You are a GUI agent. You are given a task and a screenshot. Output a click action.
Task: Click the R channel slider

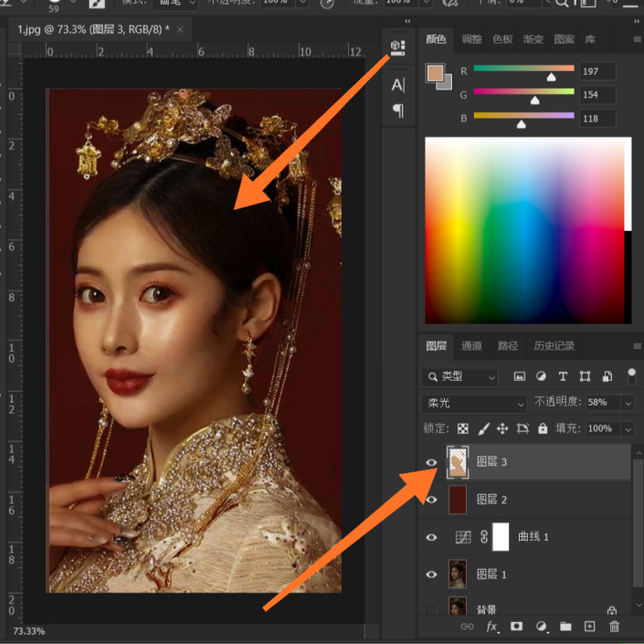523,69
